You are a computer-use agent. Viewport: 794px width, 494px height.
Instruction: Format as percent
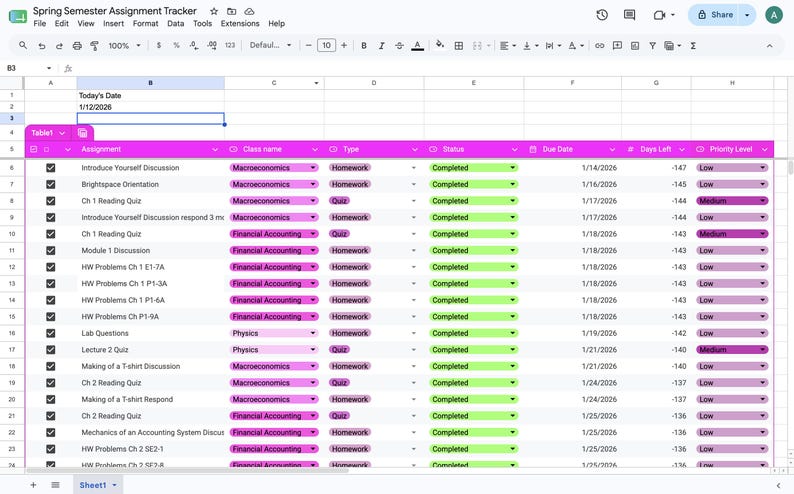pos(176,46)
